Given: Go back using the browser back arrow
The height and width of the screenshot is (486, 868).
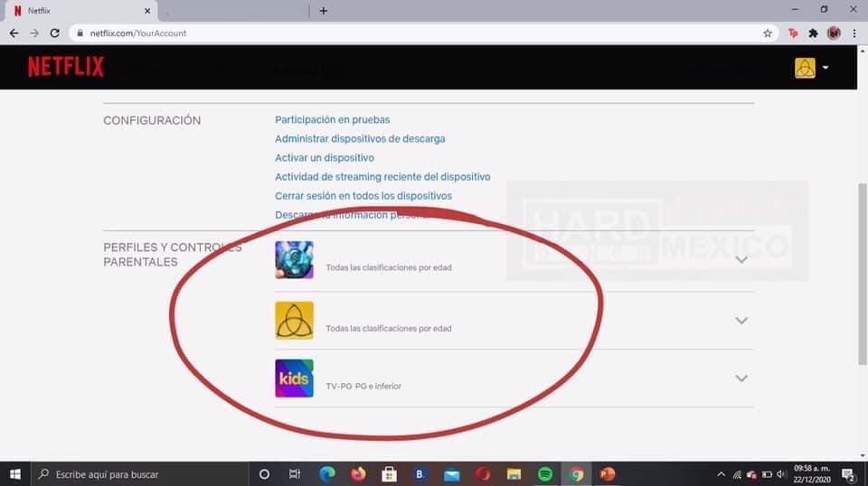Looking at the screenshot, I should 14,33.
